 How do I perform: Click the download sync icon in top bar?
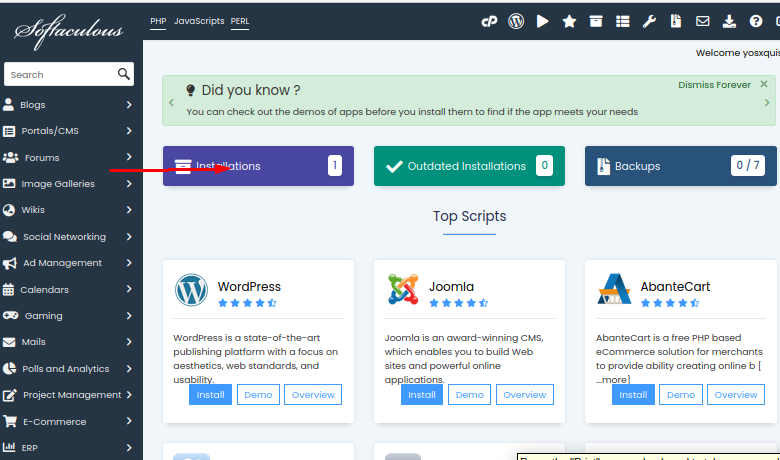pos(729,21)
